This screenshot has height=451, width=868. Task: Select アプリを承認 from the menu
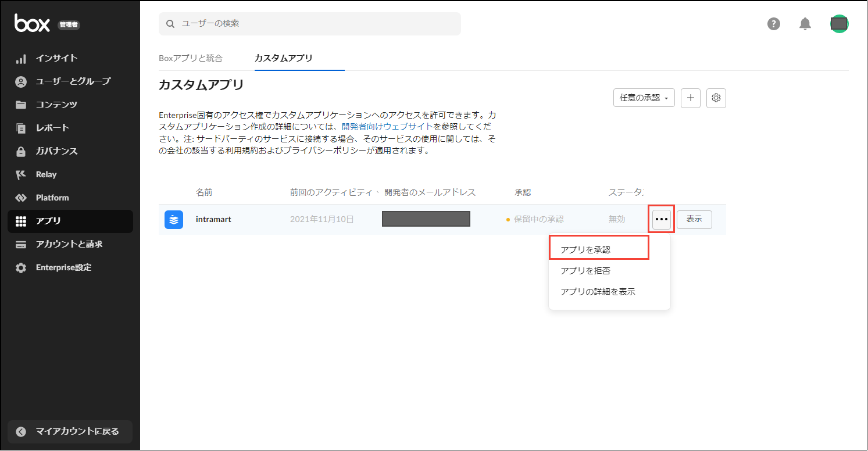(585, 249)
